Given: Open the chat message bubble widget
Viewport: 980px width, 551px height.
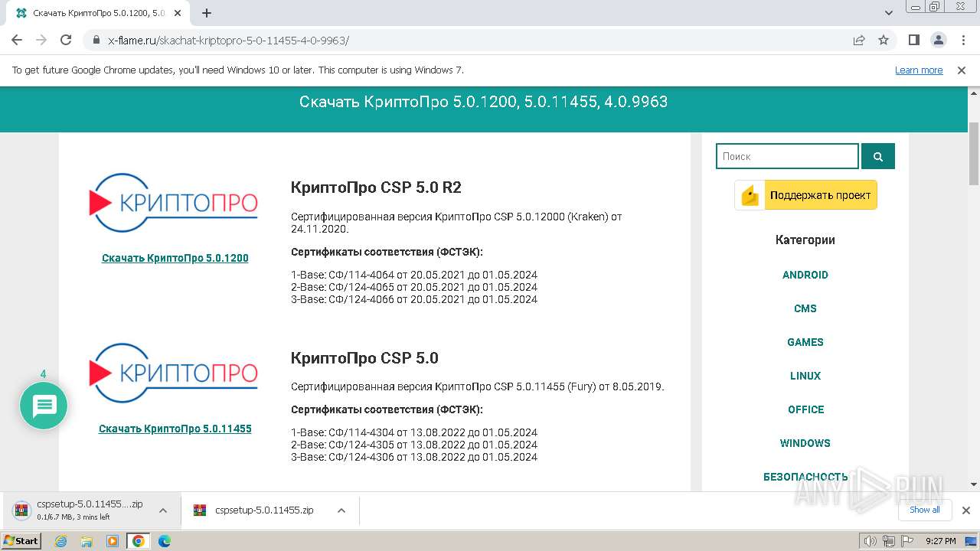Looking at the screenshot, I should [x=44, y=406].
